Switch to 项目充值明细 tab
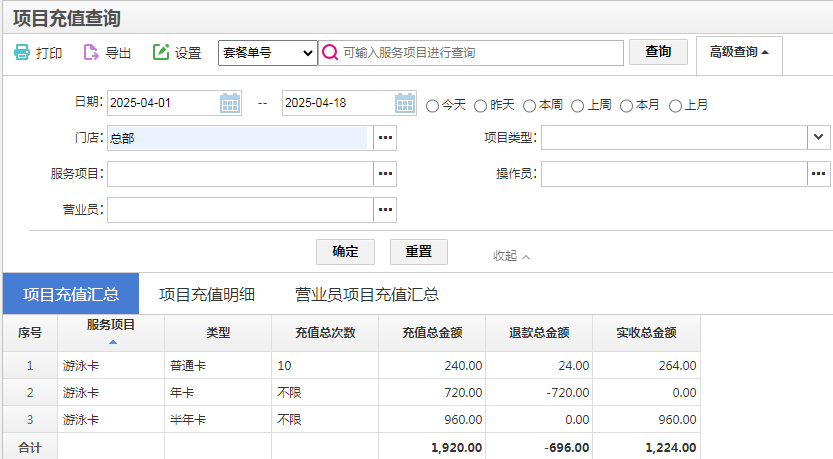 [207, 294]
